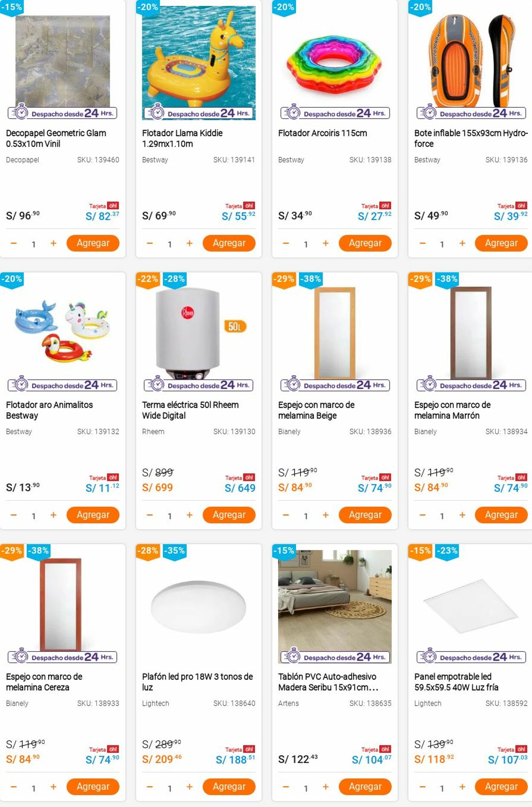Increase quantity for Espejo melamina Cereza
Screen dimensions: 532x807
[53, 786]
